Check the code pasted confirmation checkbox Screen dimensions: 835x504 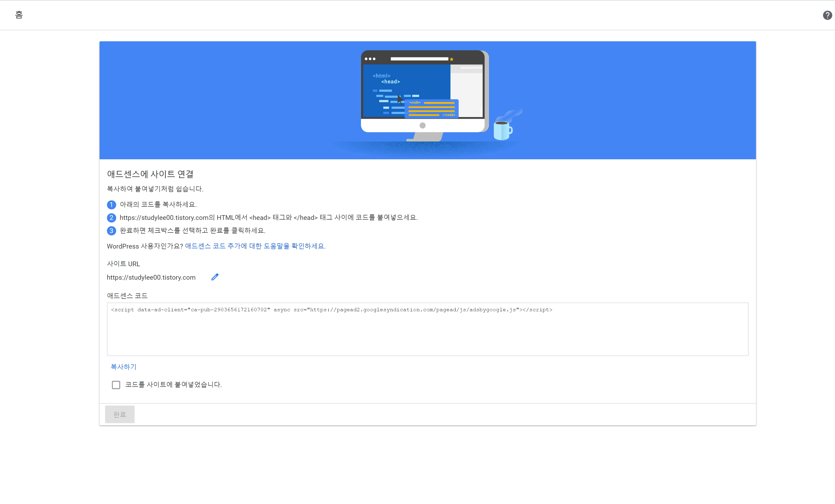pos(116,385)
